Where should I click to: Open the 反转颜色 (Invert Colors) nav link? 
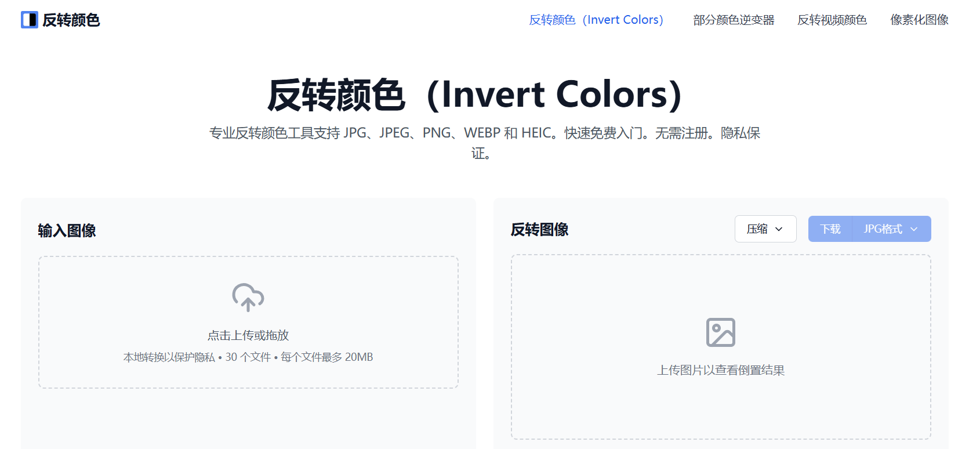coord(597,20)
